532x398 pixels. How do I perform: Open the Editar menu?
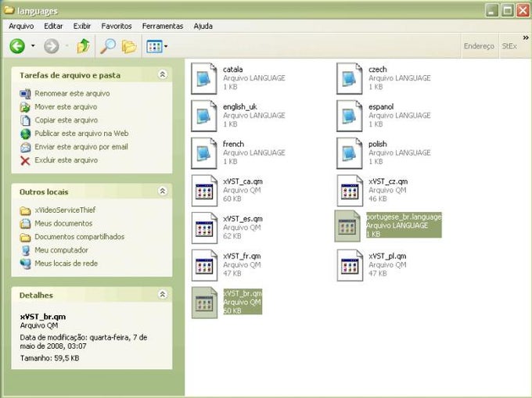point(53,26)
